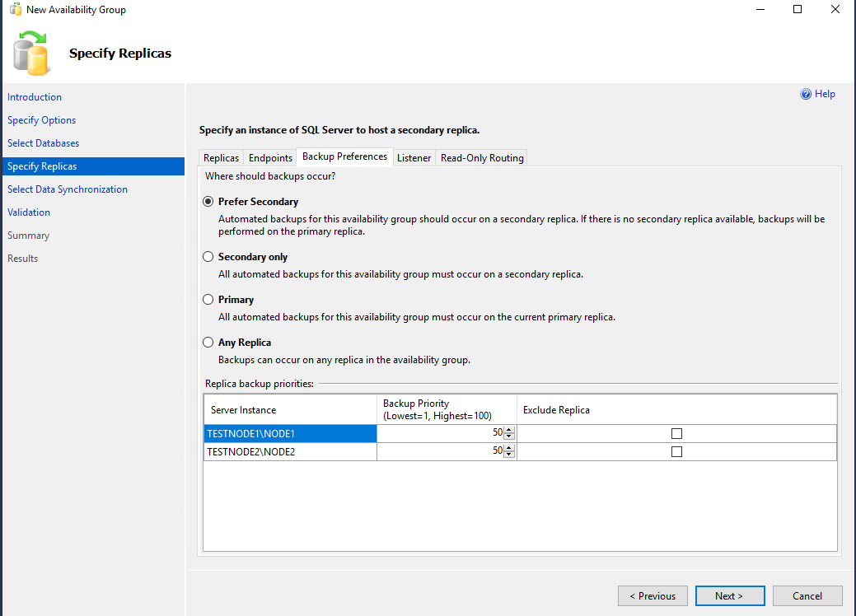Switch to the Endpoints tab
Screen dimensions: 856x616
pyautogui.click(x=270, y=157)
